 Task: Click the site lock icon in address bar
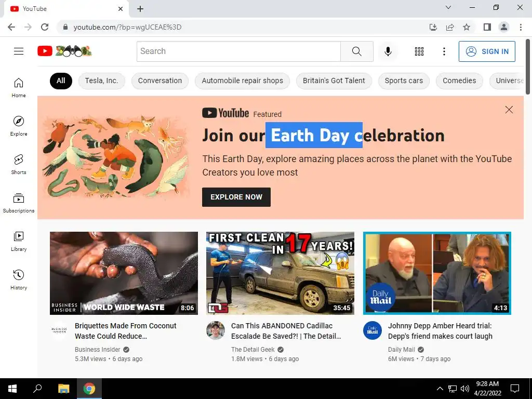(65, 27)
